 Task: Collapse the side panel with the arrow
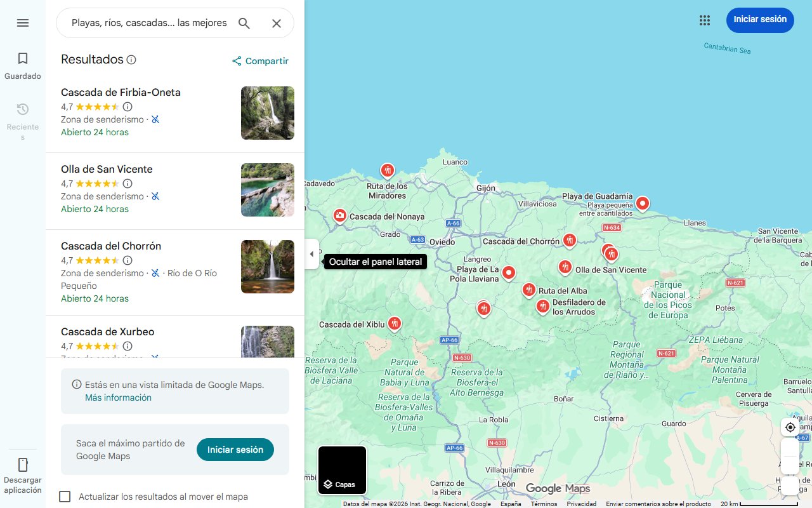coord(311,253)
